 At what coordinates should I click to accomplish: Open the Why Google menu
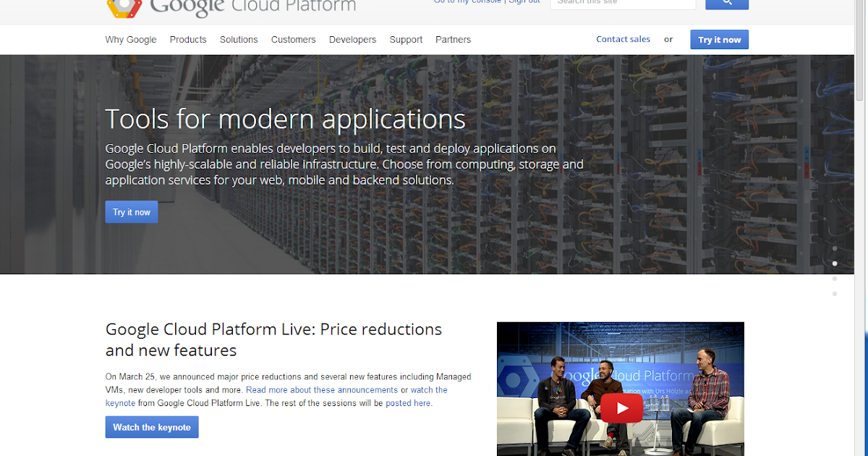(131, 40)
